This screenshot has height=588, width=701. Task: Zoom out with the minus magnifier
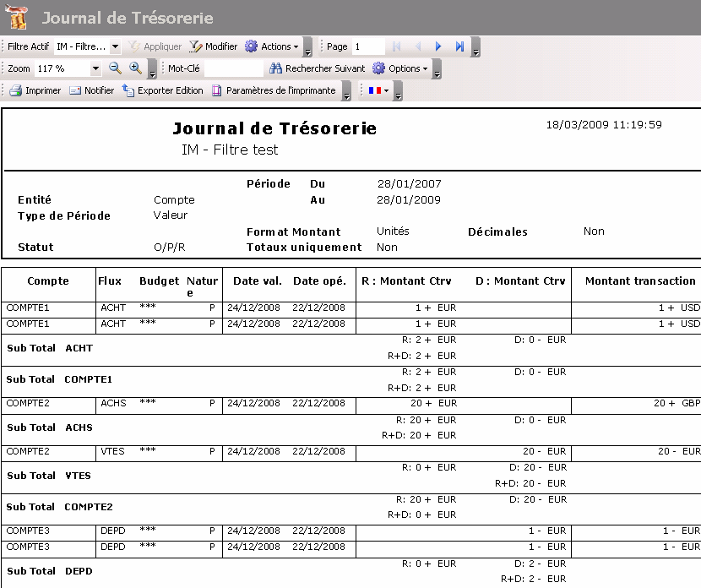coord(116,68)
